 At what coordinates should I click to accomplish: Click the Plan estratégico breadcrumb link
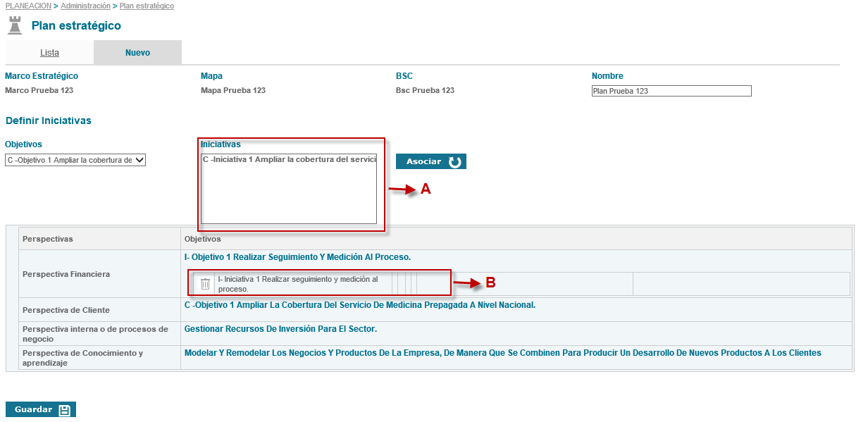pyautogui.click(x=147, y=6)
